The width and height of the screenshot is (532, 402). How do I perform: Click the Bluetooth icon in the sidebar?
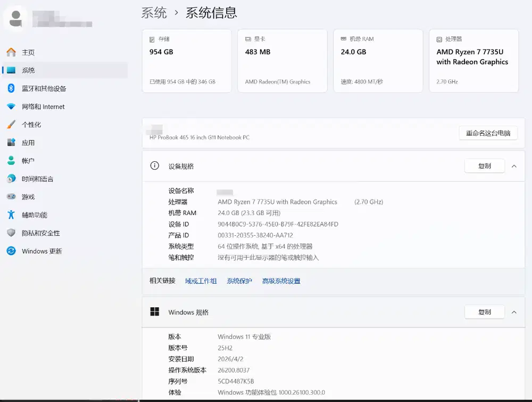(x=11, y=88)
